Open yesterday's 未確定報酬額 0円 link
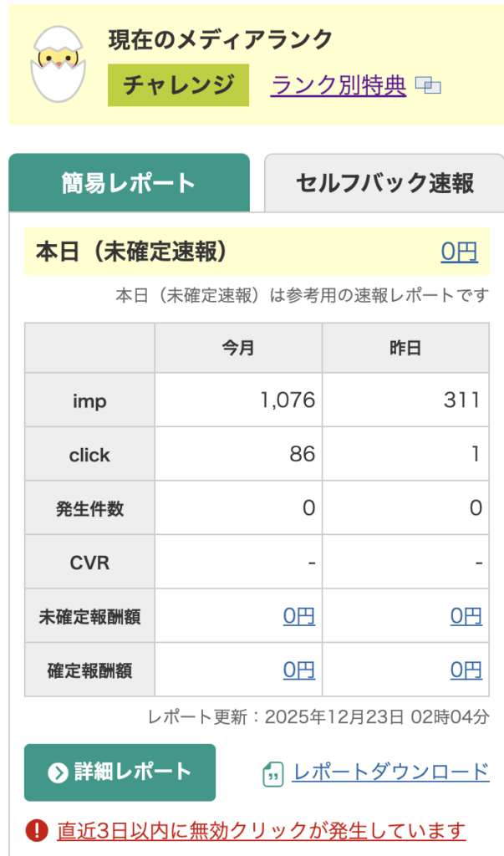Screen dimensions: 504x856 click(466, 616)
